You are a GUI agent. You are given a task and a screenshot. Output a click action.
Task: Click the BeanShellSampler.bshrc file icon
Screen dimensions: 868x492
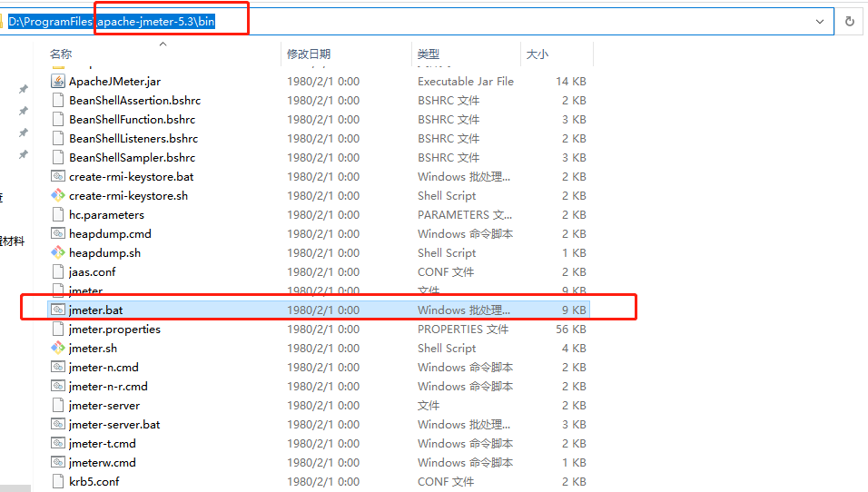tap(58, 158)
